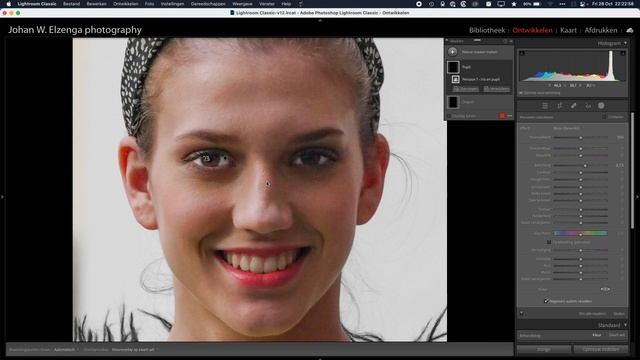Toggle shadow clipping indicator in the histogram

click(x=522, y=53)
